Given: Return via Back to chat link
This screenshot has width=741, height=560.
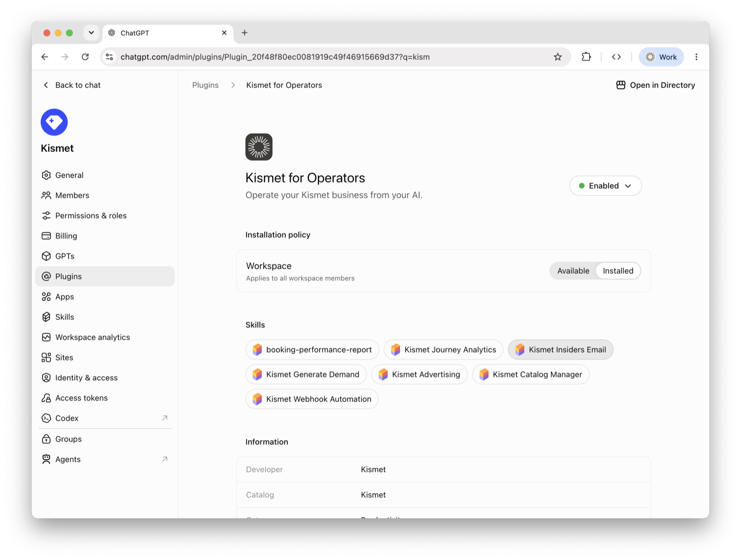Looking at the screenshot, I should pyautogui.click(x=72, y=85).
